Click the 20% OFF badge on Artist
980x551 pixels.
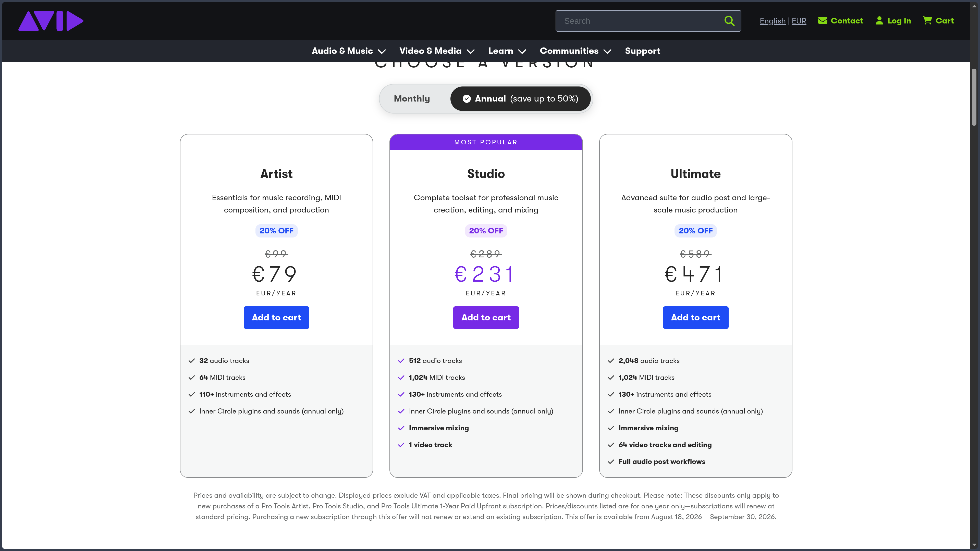click(276, 231)
